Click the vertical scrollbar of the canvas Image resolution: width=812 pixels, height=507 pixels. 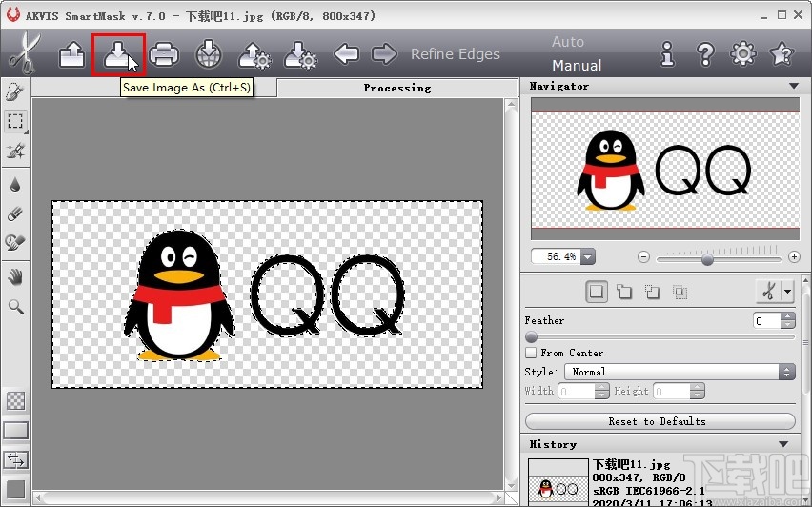(x=511, y=294)
